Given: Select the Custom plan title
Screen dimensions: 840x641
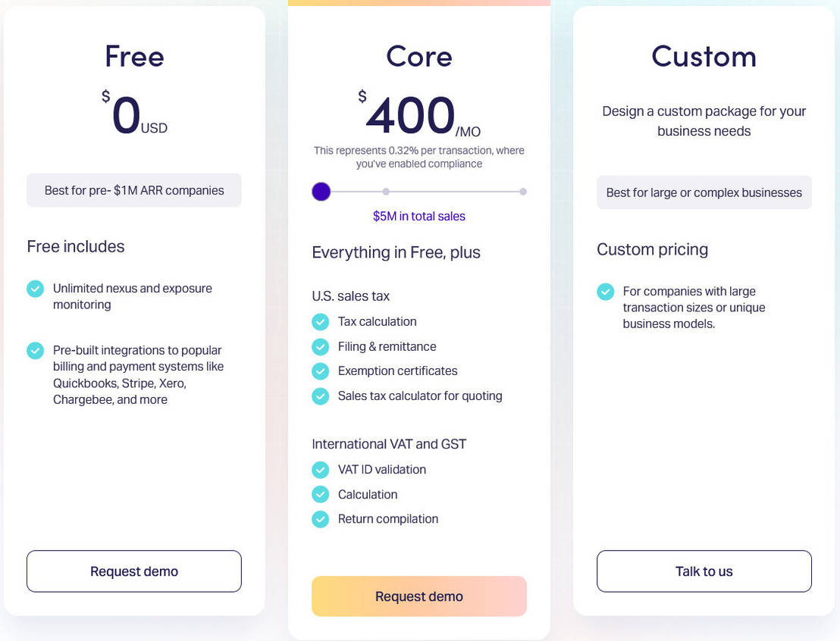Looking at the screenshot, I should point(704,57).
